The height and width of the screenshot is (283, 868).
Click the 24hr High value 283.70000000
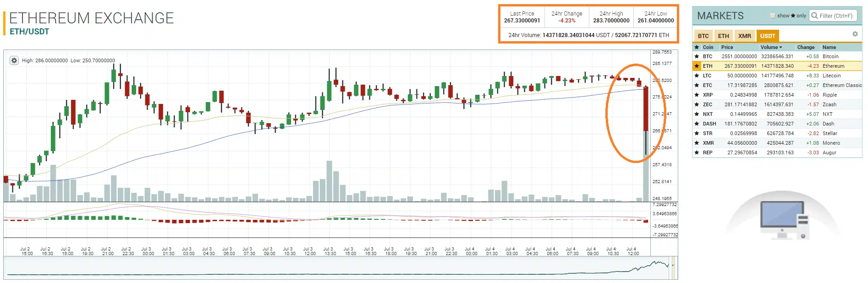coord(611,21)
